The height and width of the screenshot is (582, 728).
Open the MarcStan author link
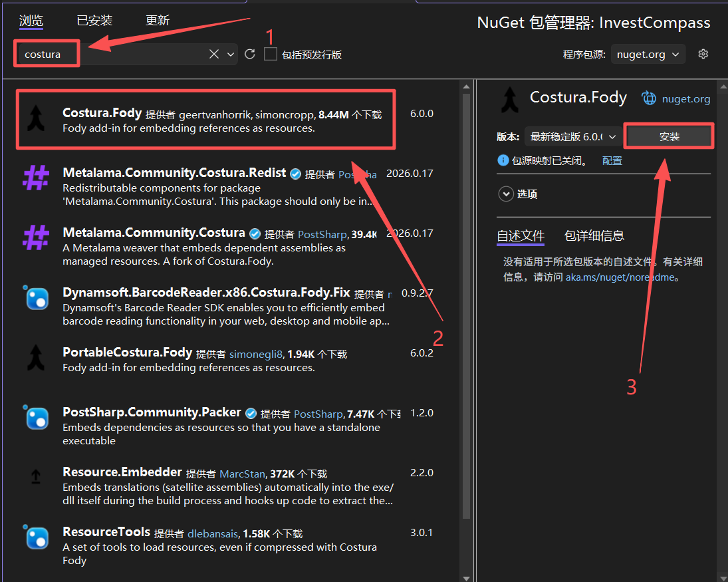pyautogui.click(x=243, y=474)
